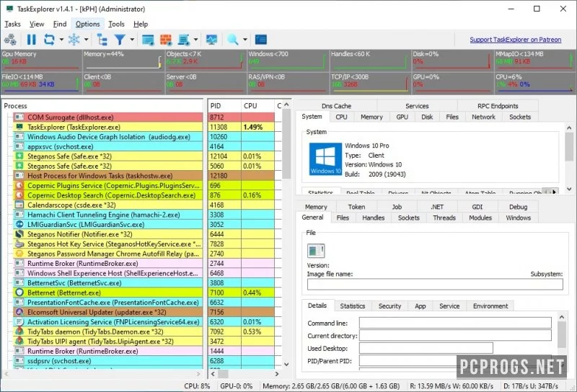
Task: Switch to the RPC Endpoints tab
Action: pos(498,106)
